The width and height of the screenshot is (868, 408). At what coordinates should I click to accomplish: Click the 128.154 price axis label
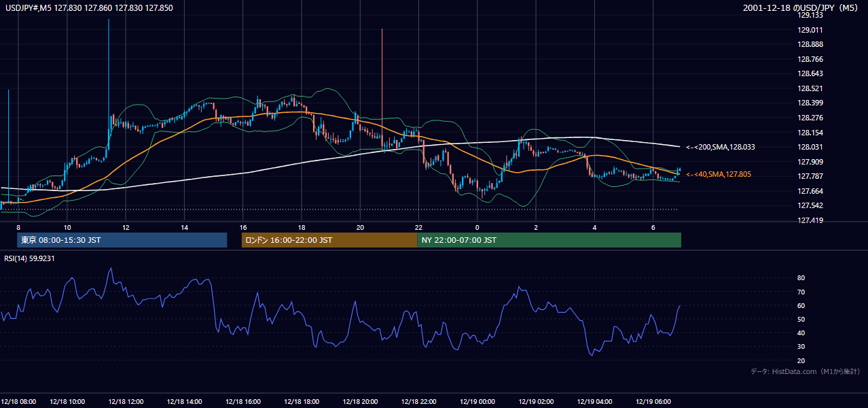(x=810, y=133)
